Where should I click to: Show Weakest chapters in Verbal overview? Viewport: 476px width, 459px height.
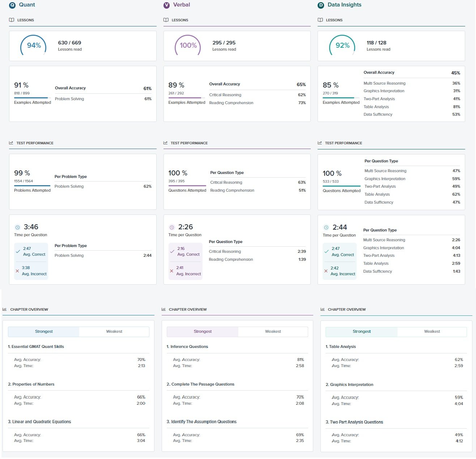[273, 332]
